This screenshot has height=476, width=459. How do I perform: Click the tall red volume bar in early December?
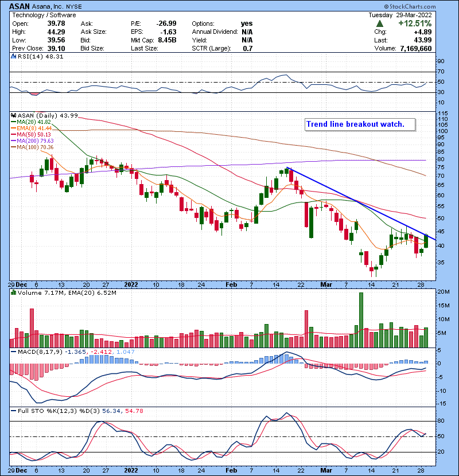[x=32, y=328]
